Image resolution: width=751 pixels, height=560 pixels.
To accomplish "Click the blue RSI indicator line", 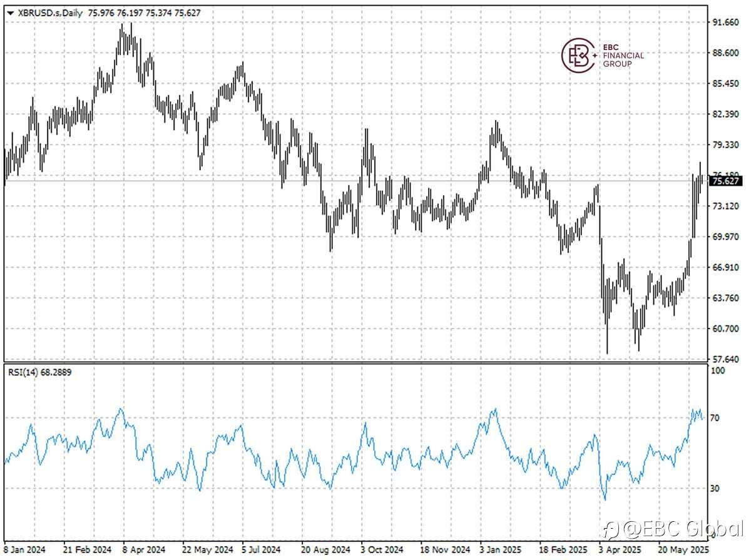I will [355, 454].
